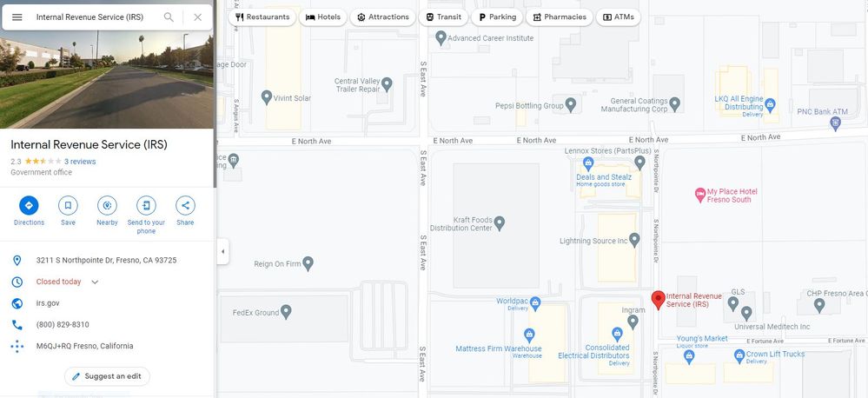Expand hours with the Closed today chevron
This screenshot has height=398, width=868.
point(95,282)
